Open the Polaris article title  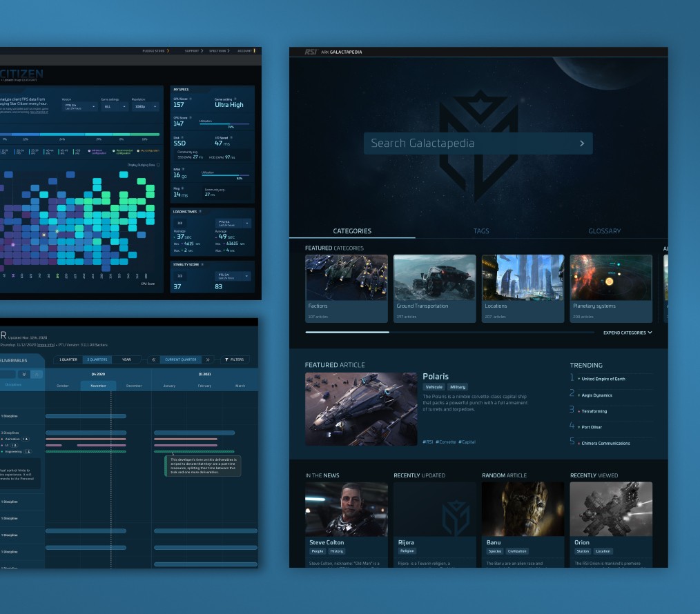[x=436, y=377]
